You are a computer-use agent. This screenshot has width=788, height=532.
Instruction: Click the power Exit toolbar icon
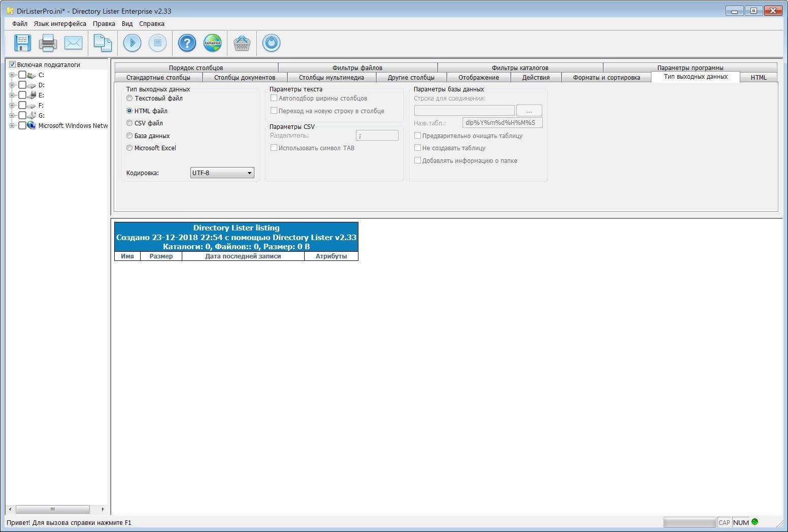point(271,43)
